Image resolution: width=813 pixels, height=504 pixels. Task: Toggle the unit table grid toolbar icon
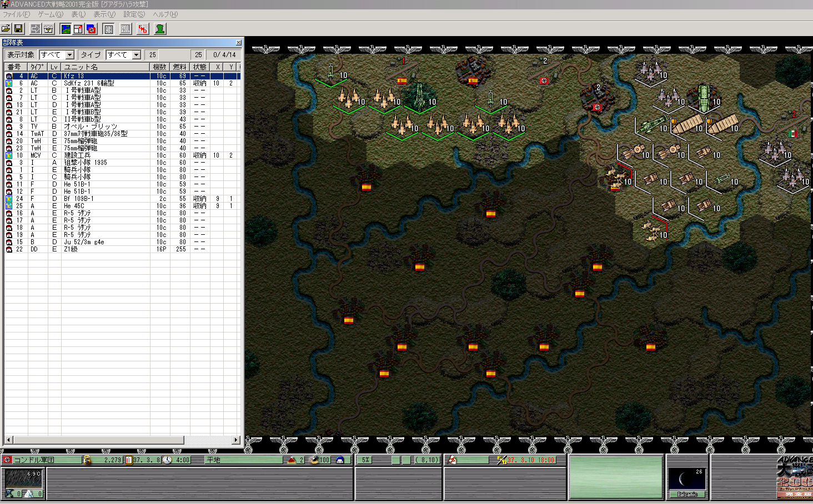[109, 29]
